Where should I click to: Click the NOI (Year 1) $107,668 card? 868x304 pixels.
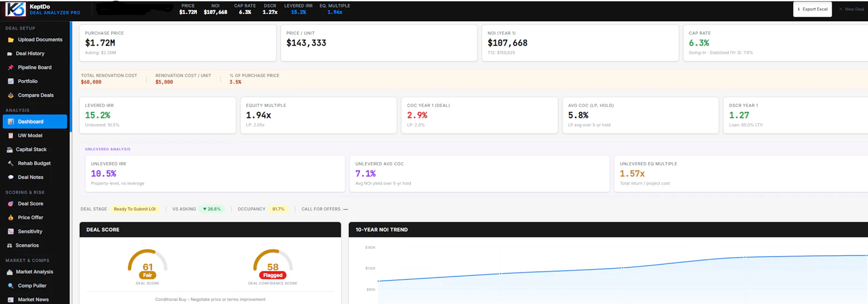(x=580, y=43)
